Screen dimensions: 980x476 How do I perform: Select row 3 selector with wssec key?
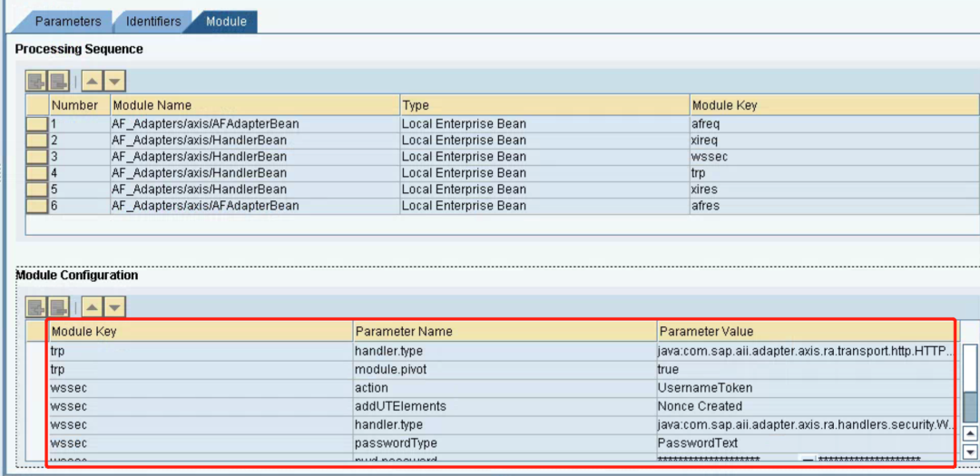pos(37,156)
